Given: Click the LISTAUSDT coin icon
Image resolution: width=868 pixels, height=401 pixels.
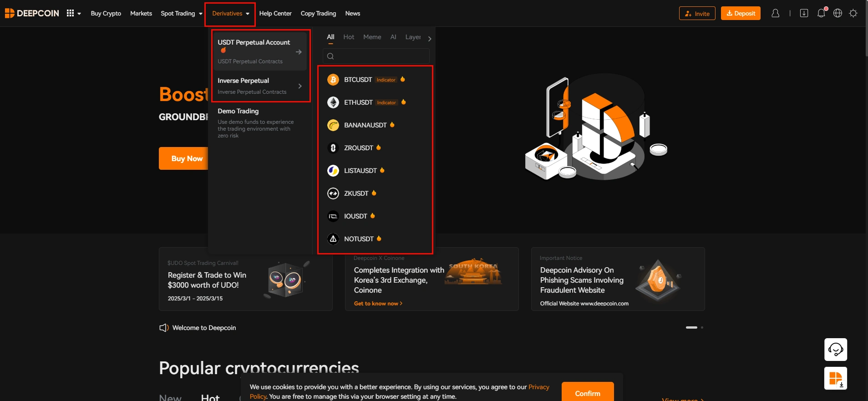Looking at the screenshot, I should pyautogui.click(x=333, y=171).
